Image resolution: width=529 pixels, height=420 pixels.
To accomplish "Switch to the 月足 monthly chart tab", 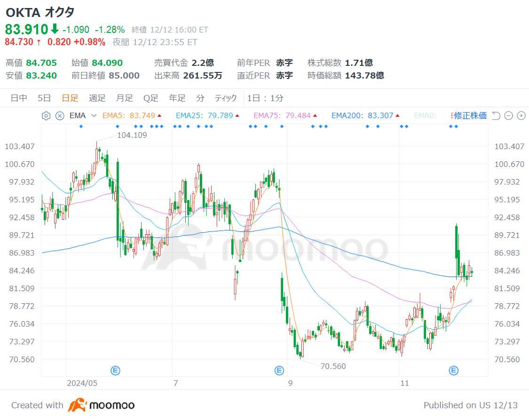I will [125, 98].
